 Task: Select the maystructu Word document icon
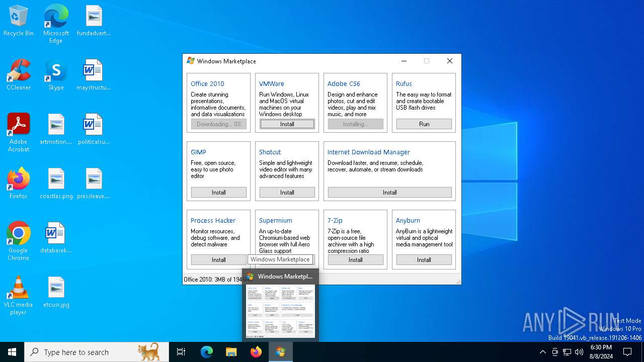pos(94,75)
